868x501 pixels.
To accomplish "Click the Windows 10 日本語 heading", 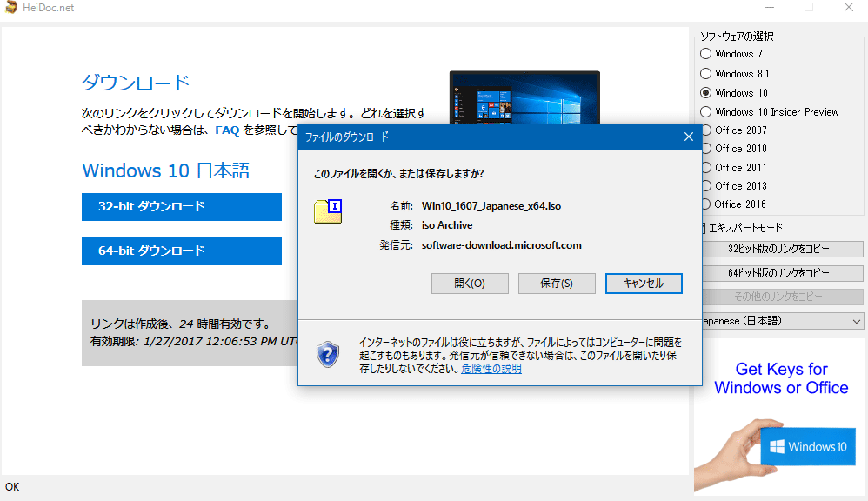I will click(x=165, y=170).
